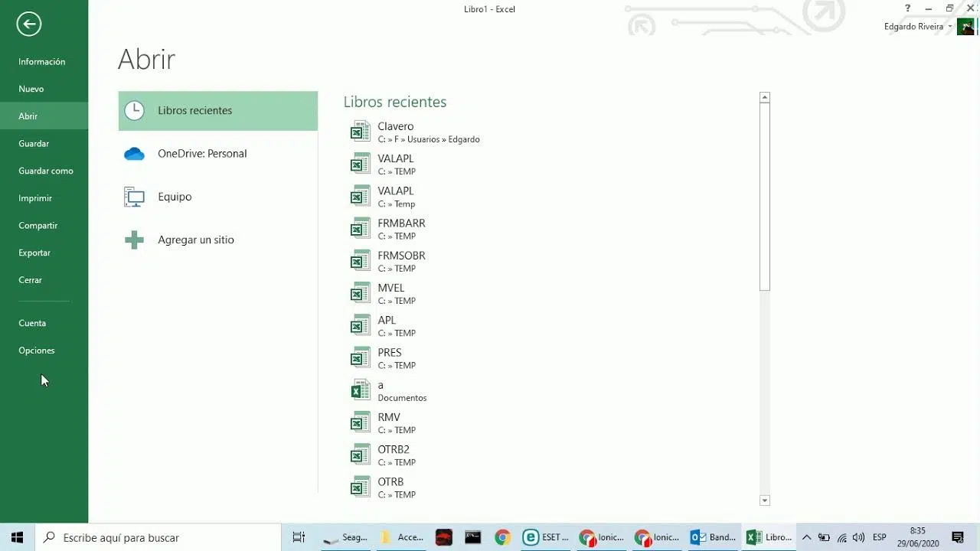The height and width of the screenshot is (551, 980).
Task: Click the computer icon beside Equipo
Action: pos(134,197)
